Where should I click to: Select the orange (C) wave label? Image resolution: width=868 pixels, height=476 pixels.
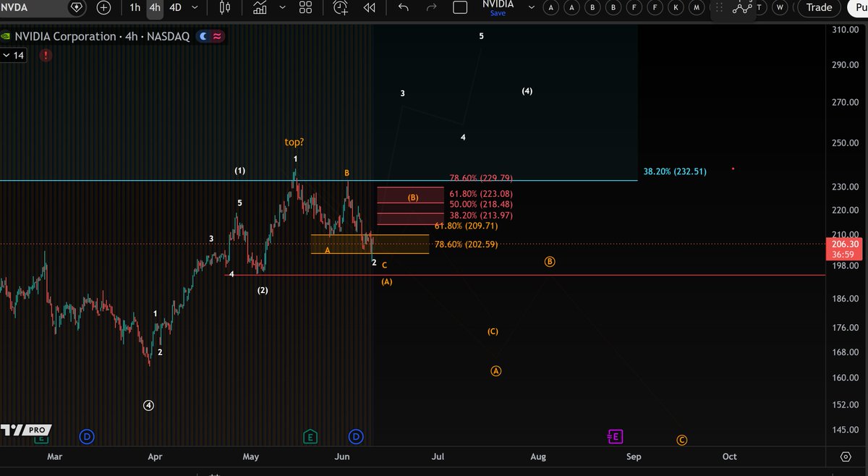pos(493,332)
